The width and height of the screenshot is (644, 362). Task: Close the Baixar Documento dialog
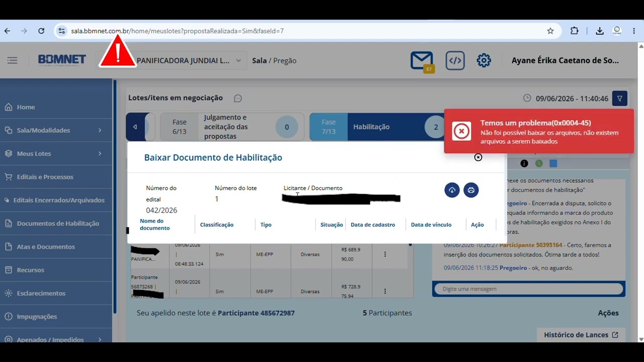[478, 157]
